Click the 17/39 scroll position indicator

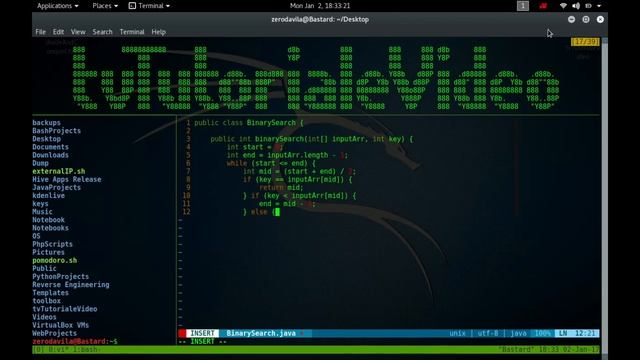585,42
